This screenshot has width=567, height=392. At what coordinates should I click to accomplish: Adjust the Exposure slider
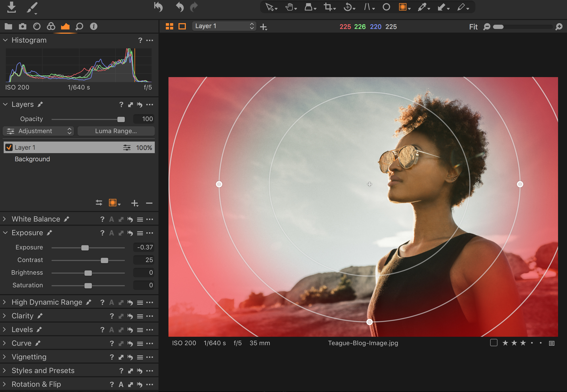pyautogui.click(x=85, y=248)
